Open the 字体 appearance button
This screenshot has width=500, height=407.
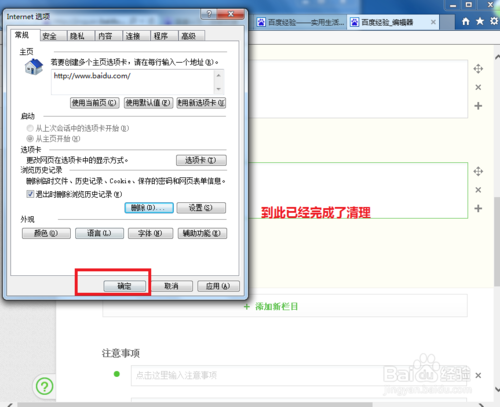pyautogui.click(x=150, y=233)
